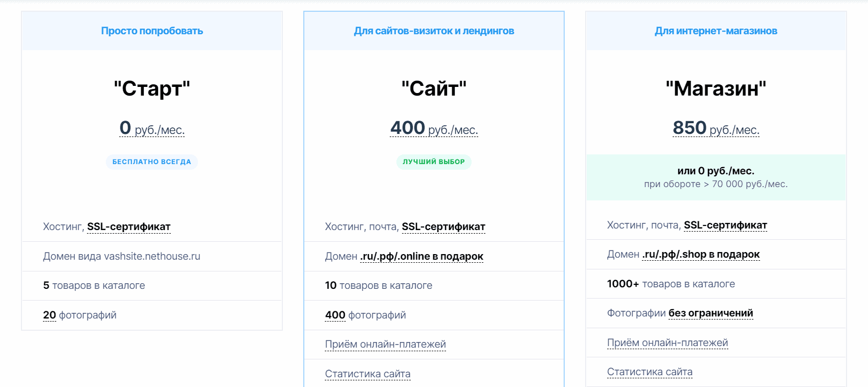Click "Домен вида vashsite.nethouse.ru" row

pos(152,256)
